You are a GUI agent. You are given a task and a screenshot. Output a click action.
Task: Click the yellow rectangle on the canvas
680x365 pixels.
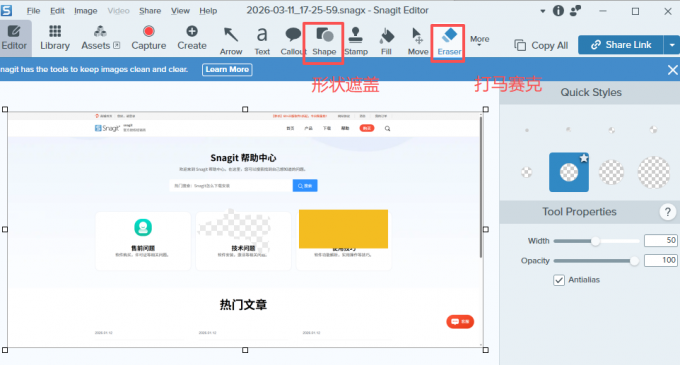point(343,229)
